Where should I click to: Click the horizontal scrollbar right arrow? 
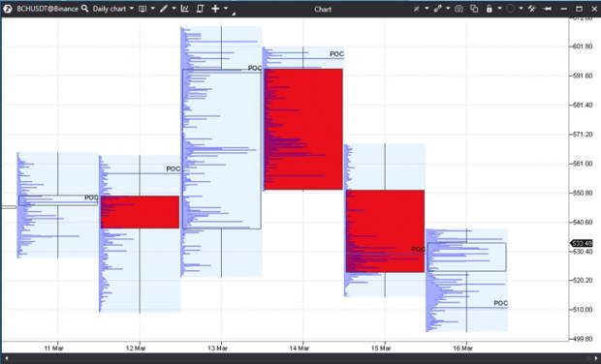click(595, 358)
